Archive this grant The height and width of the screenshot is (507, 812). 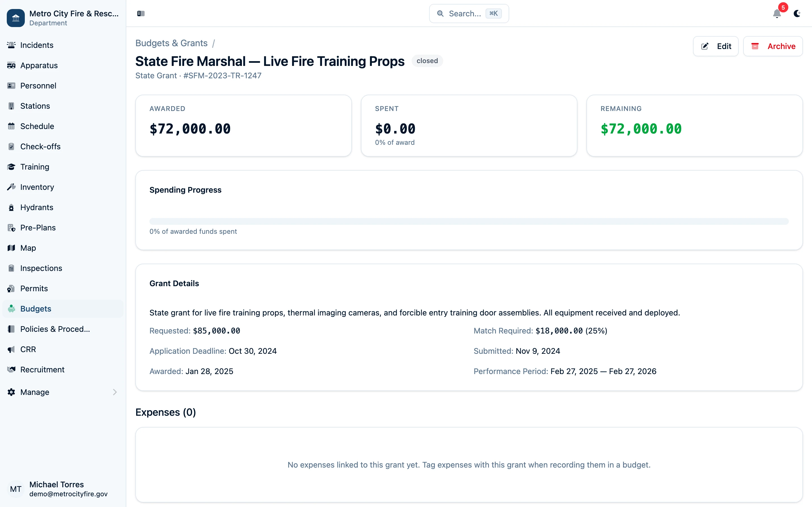pos(773,46)
